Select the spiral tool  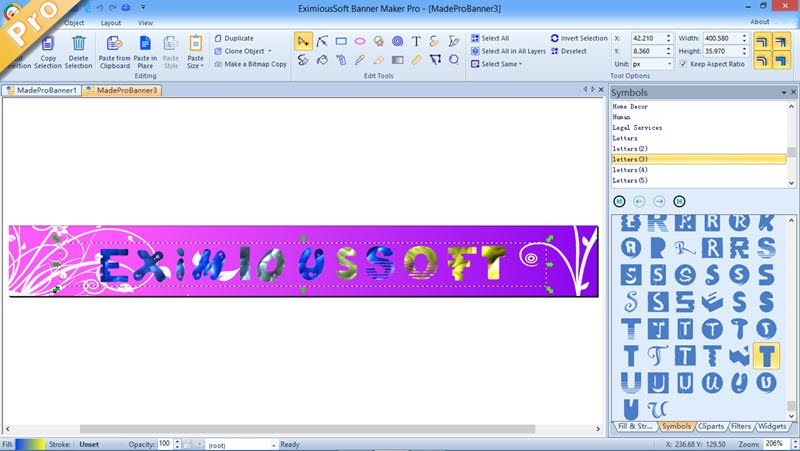[397, 41]
